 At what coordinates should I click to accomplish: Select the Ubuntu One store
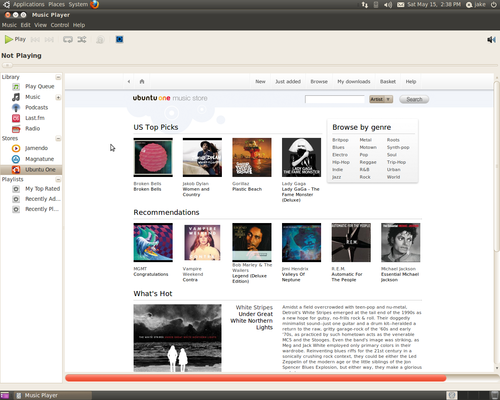[31, 169]
